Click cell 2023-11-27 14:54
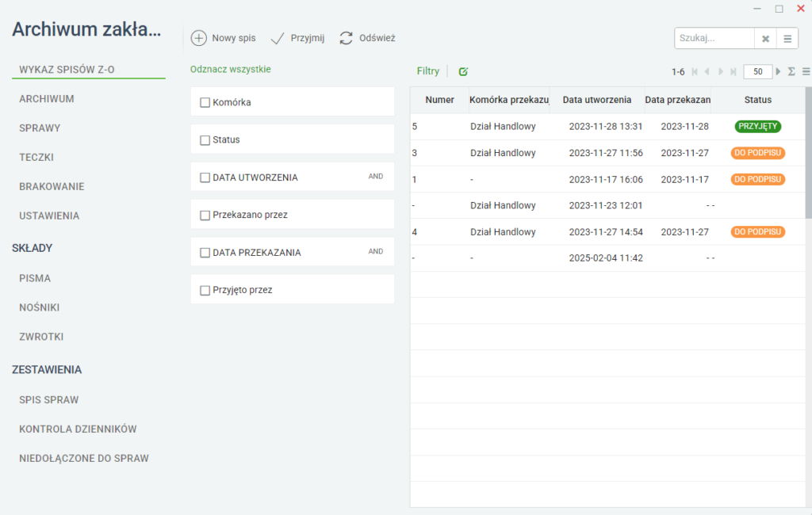Image resolution: width=812 pixels, height=515 pixels. [x=606, y=232]
